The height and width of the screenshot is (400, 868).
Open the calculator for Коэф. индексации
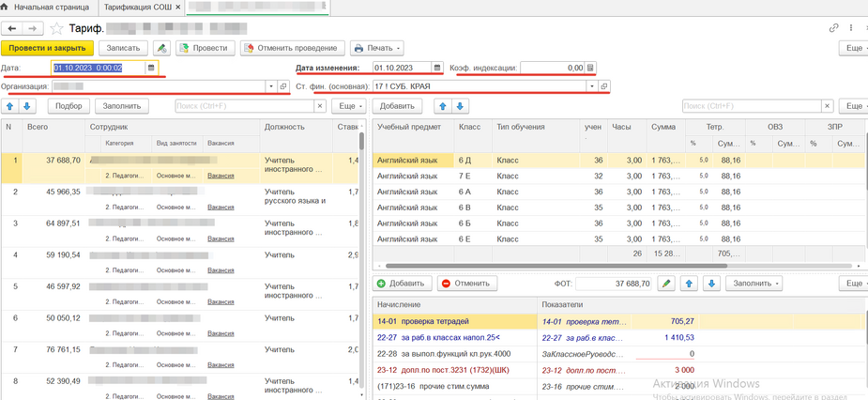click(590, 68)
